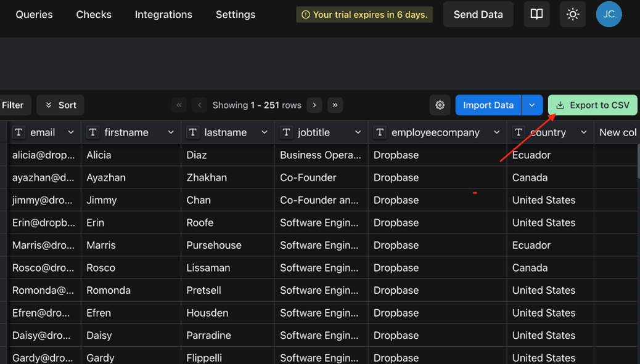Switch to the Integrations tab
Screen dimensions: 640x364
163,14
